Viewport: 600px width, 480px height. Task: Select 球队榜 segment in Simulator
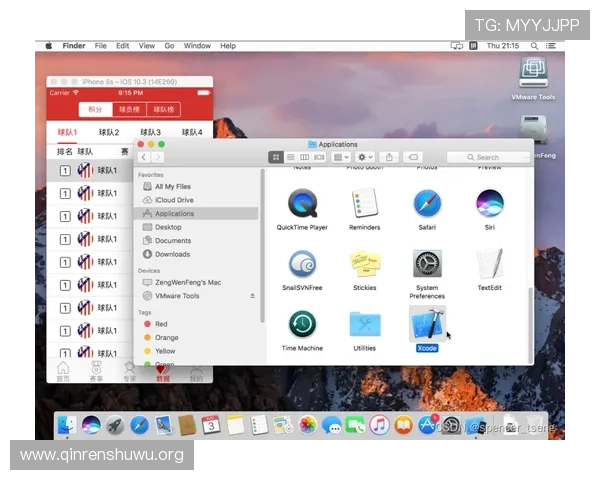pyautogui.click(x=163, y=109)
